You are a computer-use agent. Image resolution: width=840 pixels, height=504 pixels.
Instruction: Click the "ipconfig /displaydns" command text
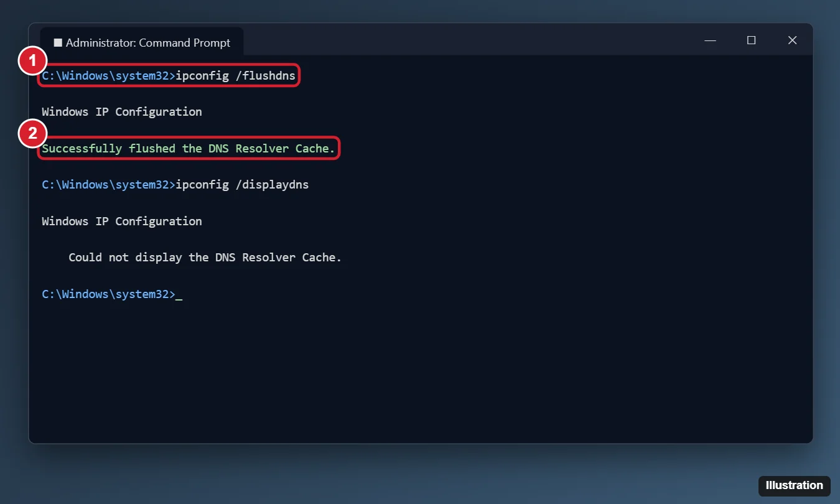[x=242, y=185]
